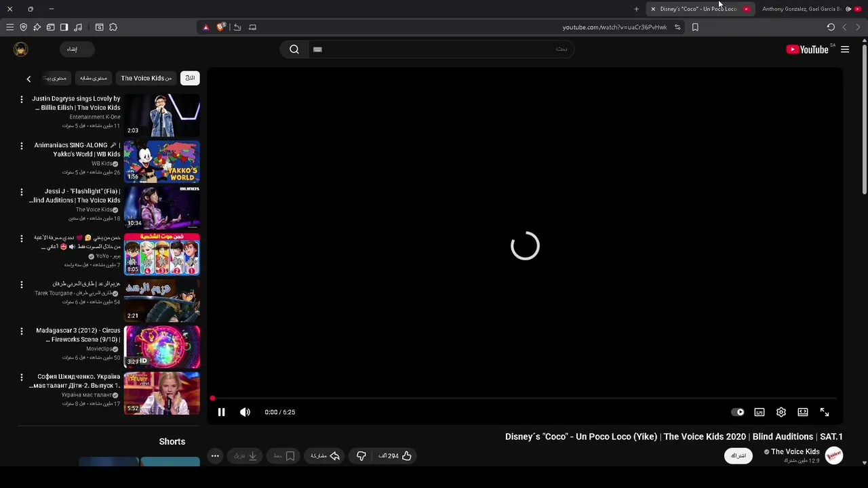This screenshot has height=488, width=868.
Task: Go back using the browser left arrow
Action: 844,27
